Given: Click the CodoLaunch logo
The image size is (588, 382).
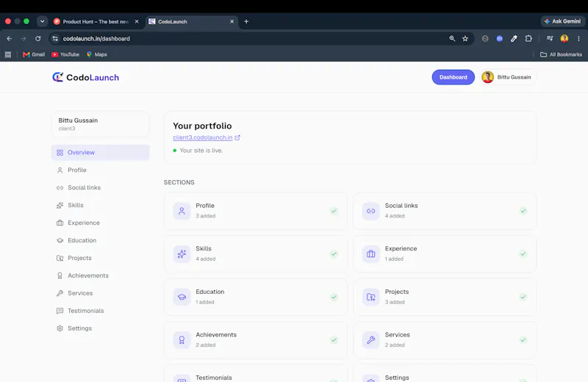Looking at the screenshot, I should point(85,77).
